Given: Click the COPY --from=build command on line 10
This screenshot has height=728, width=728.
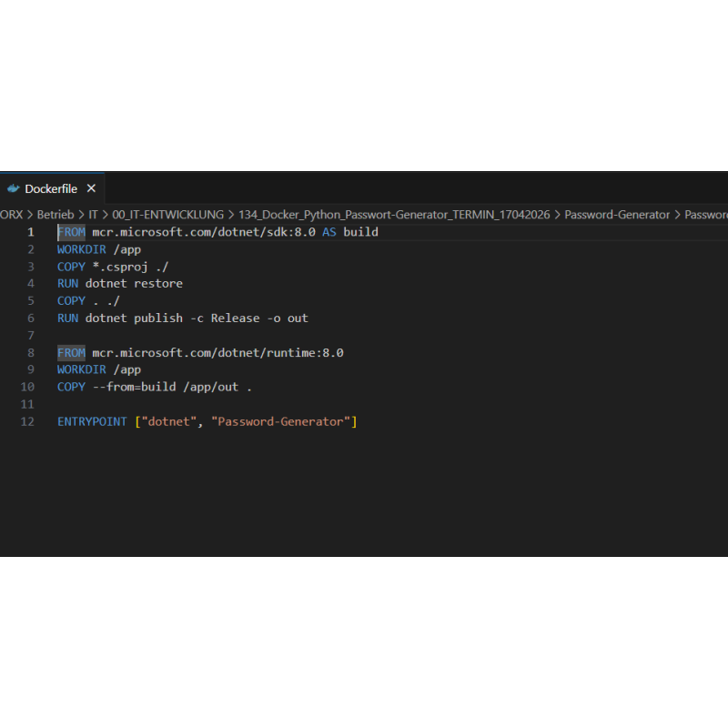Looking at the screenshot, I should tap(116, 387).
